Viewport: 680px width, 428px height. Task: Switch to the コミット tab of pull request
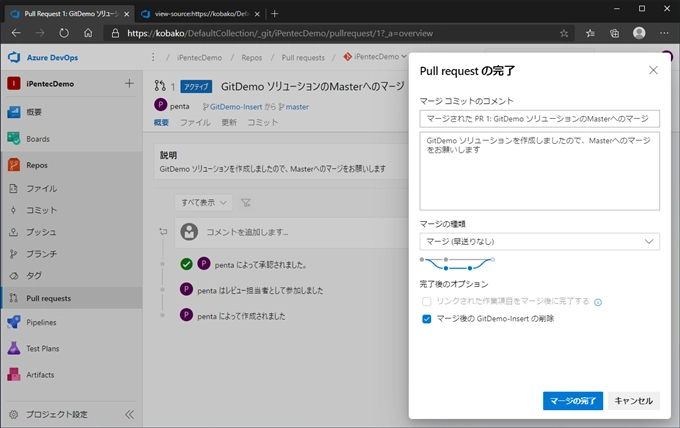click(x=262, y=123)
